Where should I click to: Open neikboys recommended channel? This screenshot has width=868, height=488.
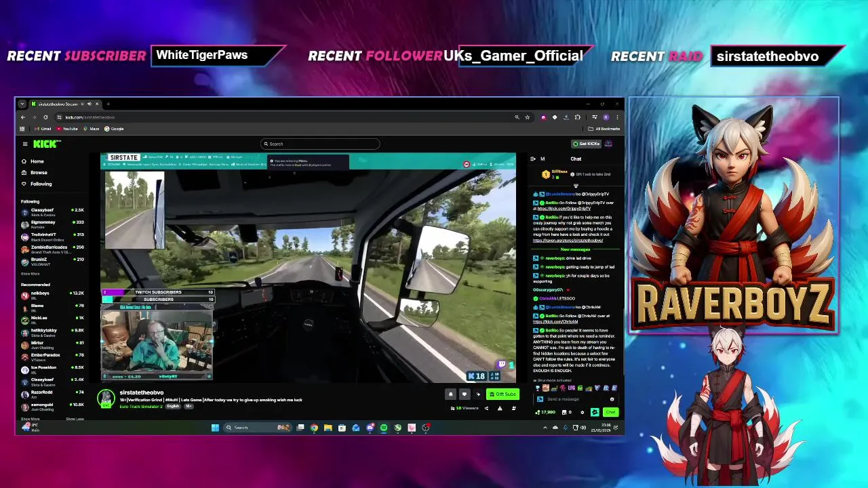click(x=53, y=295)
